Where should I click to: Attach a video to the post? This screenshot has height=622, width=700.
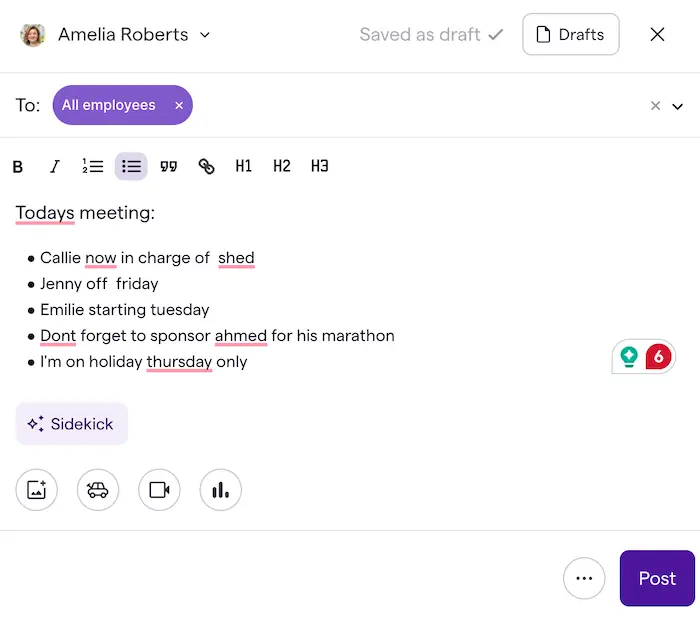coord(159,490)
